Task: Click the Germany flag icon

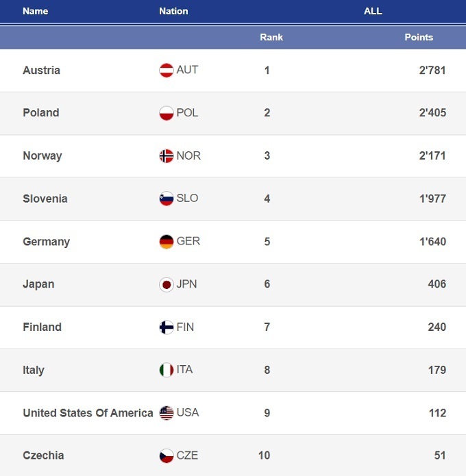Action: [x=166, y=242]
